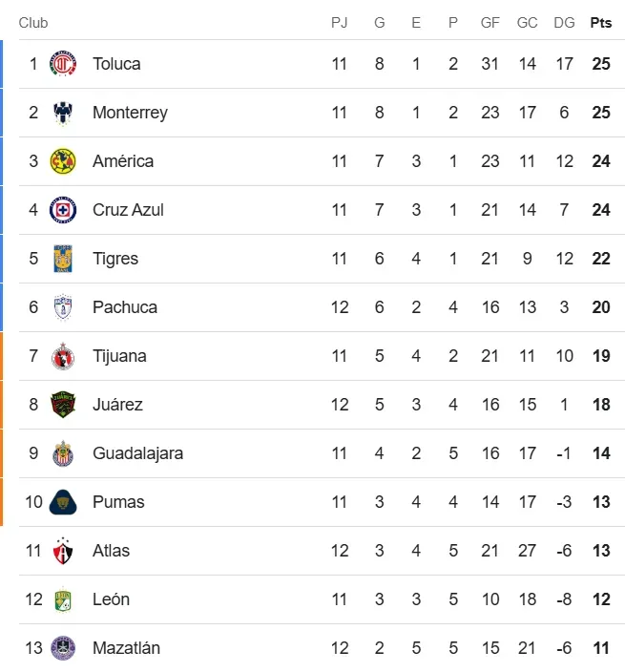
Task: Click the Pachuca club crest icon
Action: tap(63, 307)
